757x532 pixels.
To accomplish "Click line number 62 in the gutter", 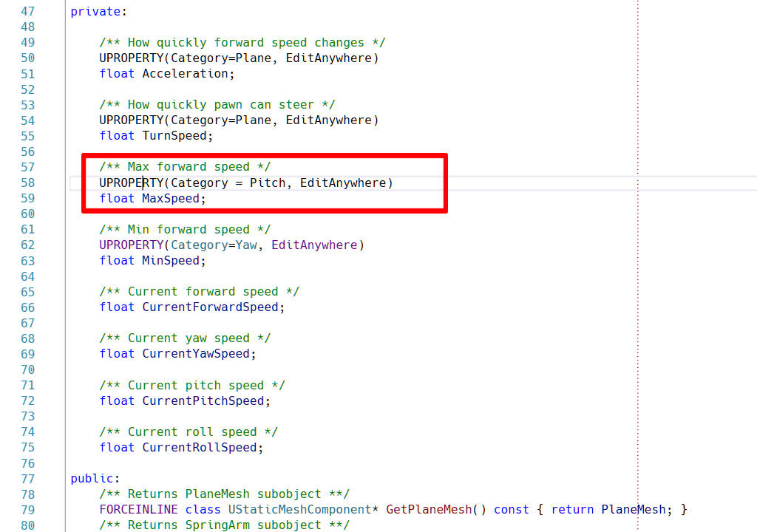I will click(x=28, y=245).
